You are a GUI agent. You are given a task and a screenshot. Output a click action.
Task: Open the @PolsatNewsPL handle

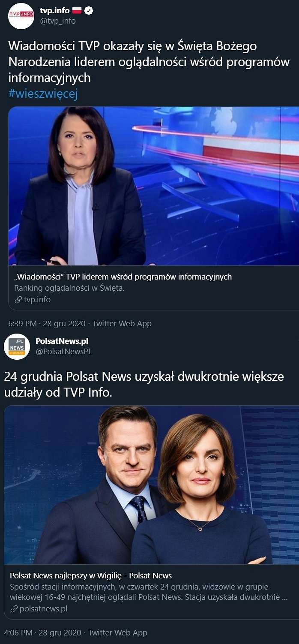tap(64, 352)
